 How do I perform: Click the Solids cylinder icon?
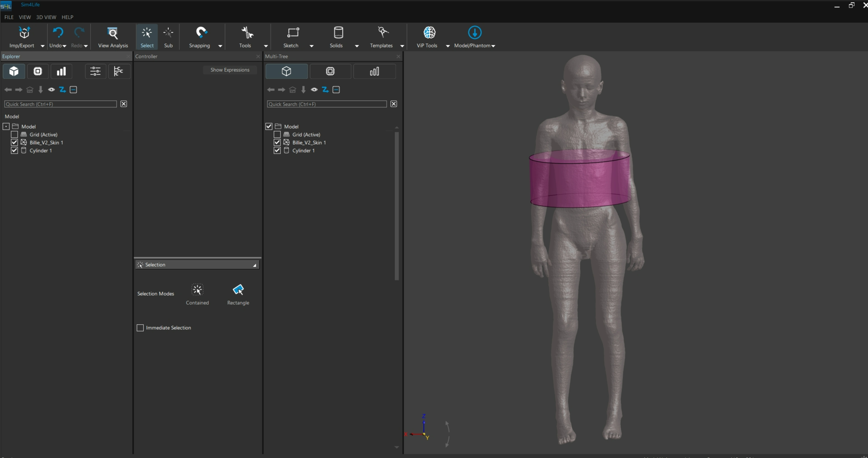click(338, 33)
